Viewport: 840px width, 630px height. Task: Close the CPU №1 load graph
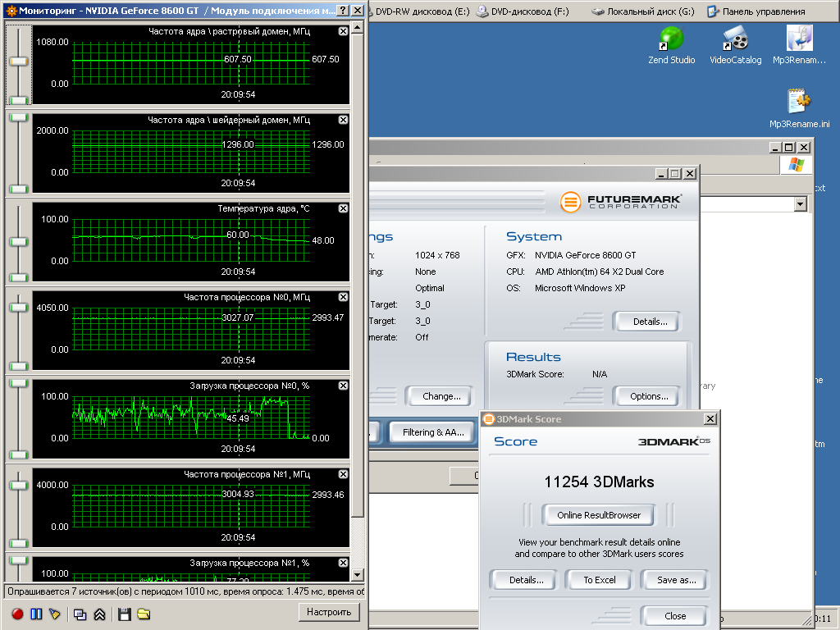[344, 563]
